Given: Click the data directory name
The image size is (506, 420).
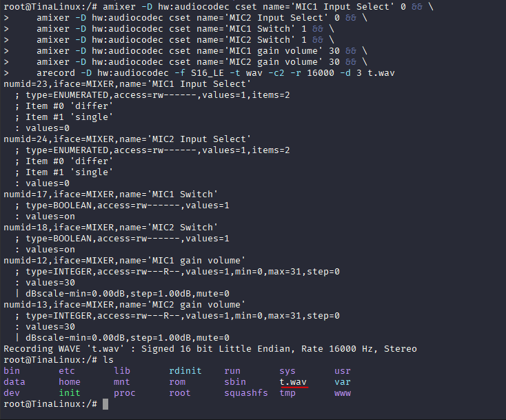Looking at the screenshot, I should pos(14,382).
